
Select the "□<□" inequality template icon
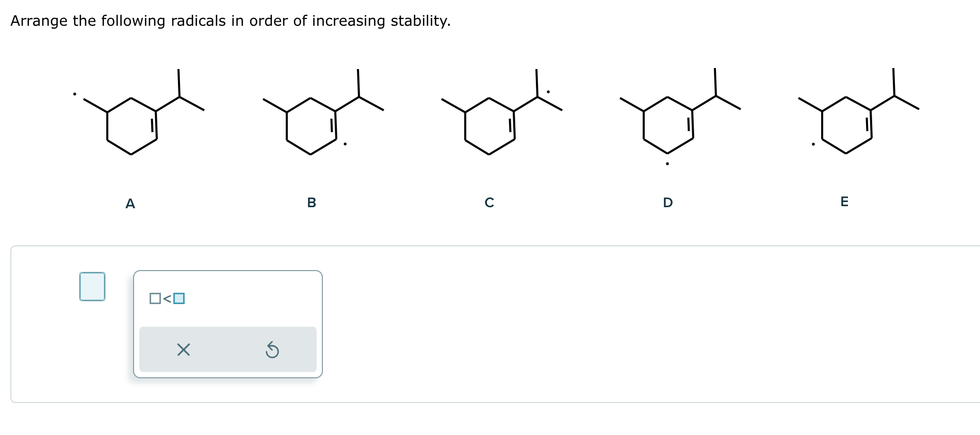[167, 297]
